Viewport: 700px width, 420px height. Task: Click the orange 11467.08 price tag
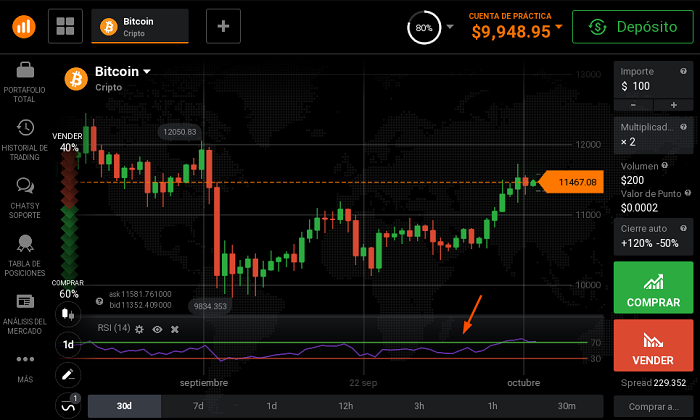[x=571, y=182]
